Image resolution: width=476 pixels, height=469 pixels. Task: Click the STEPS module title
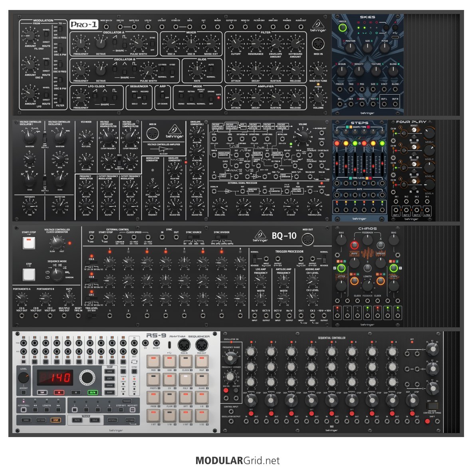pyautogui.click(x=359, y=123)
